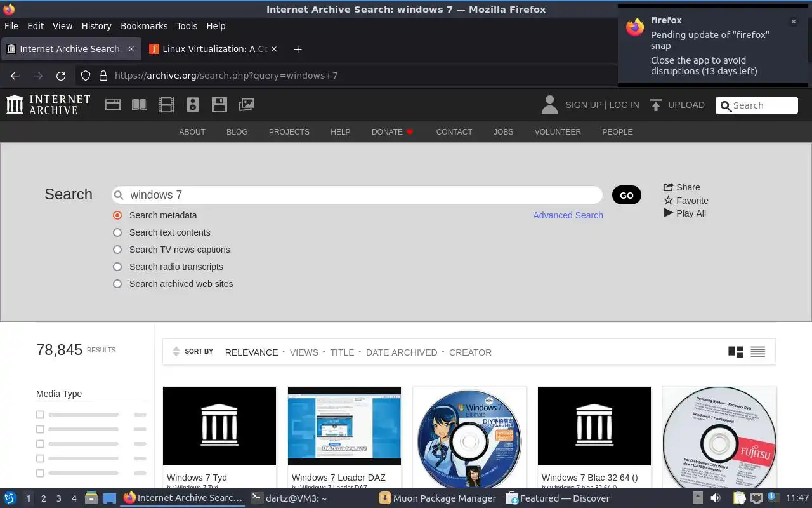The width and height of the screenshot is (812, 508).
Task: Open the DONATE link
Action: (392, 132)
